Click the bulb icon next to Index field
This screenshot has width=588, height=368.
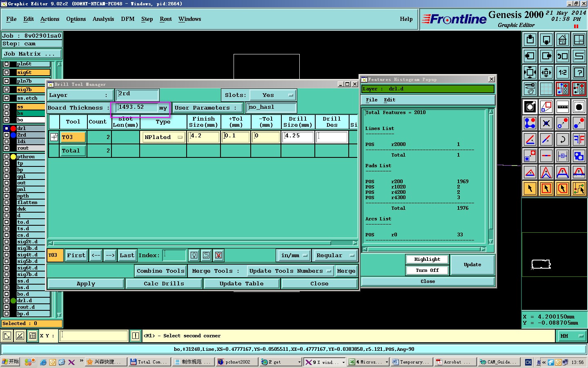(194, 255)
